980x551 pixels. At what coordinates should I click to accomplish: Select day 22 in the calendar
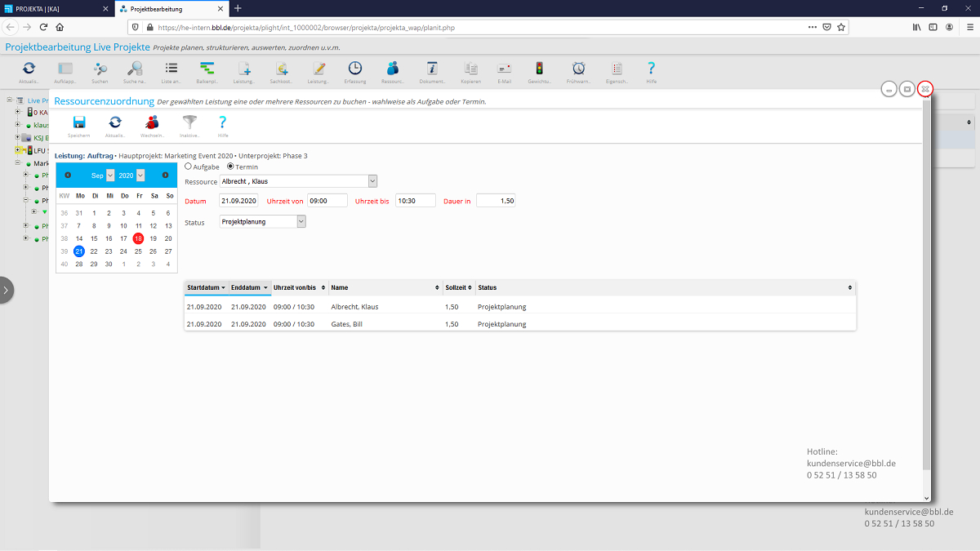click(x=94, y=251)
